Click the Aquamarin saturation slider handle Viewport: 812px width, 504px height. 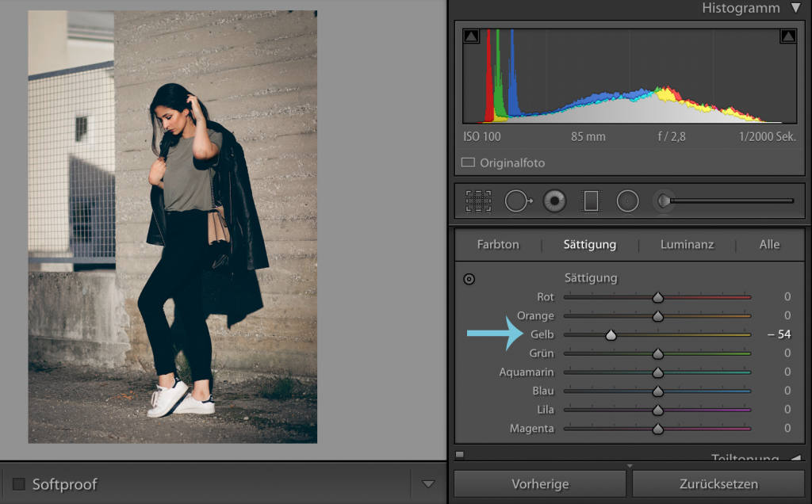click(657, 372)
